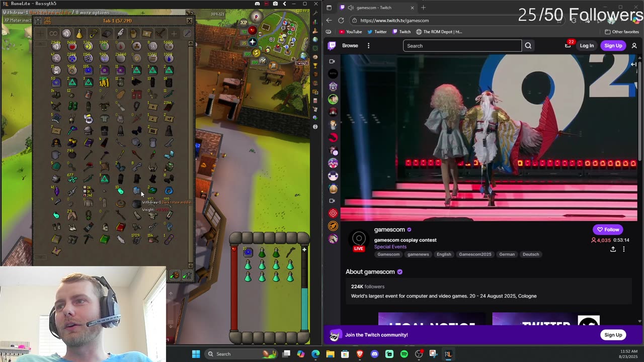Select the hammer bank tab

point(160,34)
